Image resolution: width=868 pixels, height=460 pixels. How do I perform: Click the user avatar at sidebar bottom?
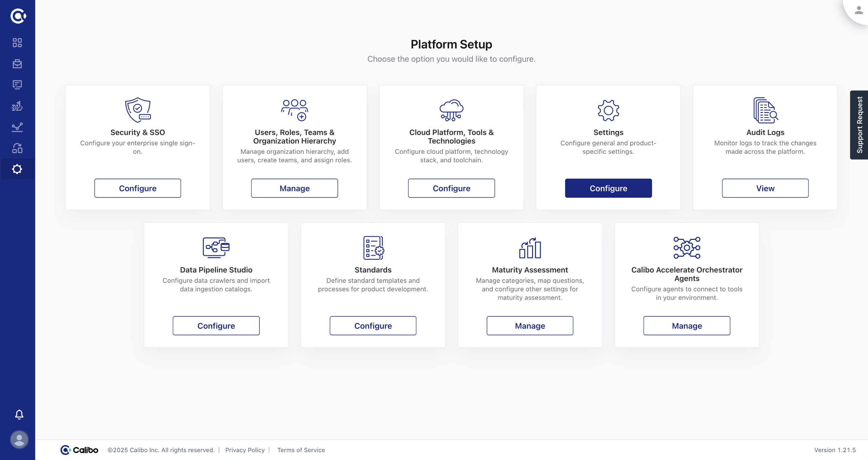click(x=19, y=439)
